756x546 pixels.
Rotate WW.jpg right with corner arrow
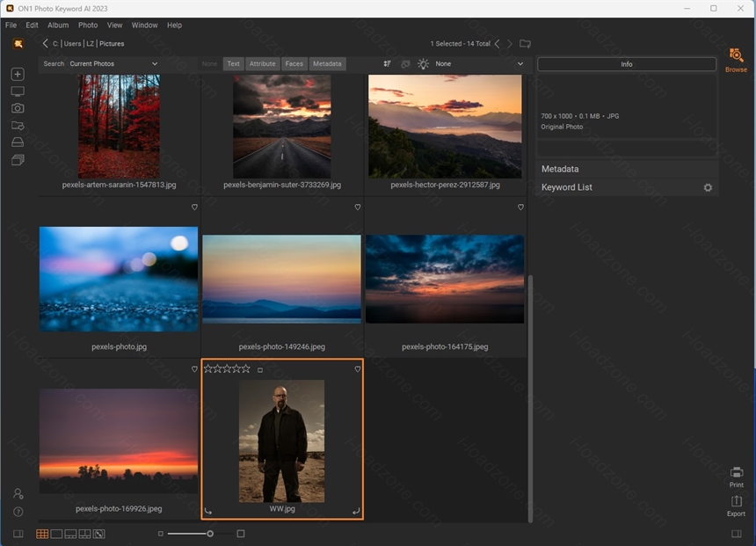click(x=356, y=511)
